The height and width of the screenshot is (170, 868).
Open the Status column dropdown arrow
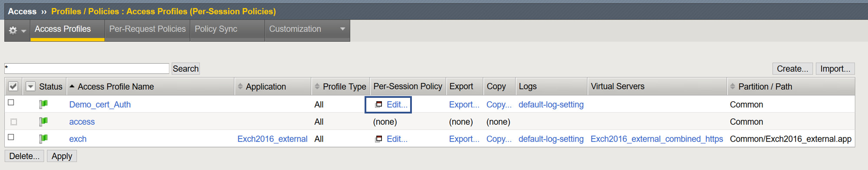30,87
